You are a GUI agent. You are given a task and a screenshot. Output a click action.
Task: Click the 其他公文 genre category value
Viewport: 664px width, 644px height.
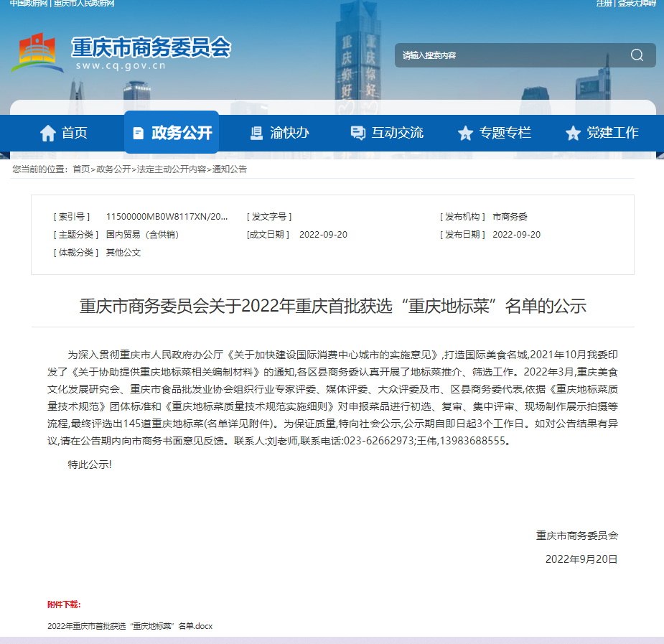123,253
